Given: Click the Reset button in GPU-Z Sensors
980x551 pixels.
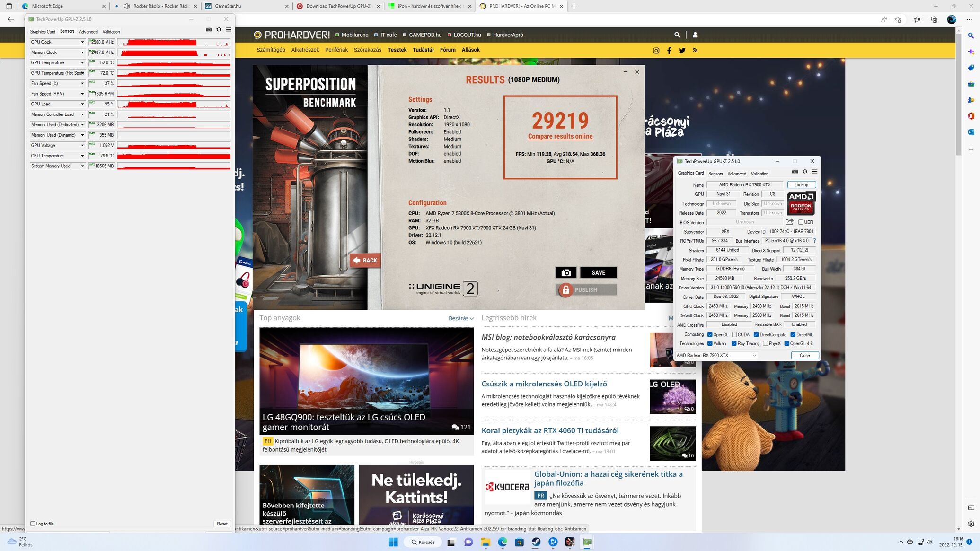Looking at the screenshot, I should 222,524.
